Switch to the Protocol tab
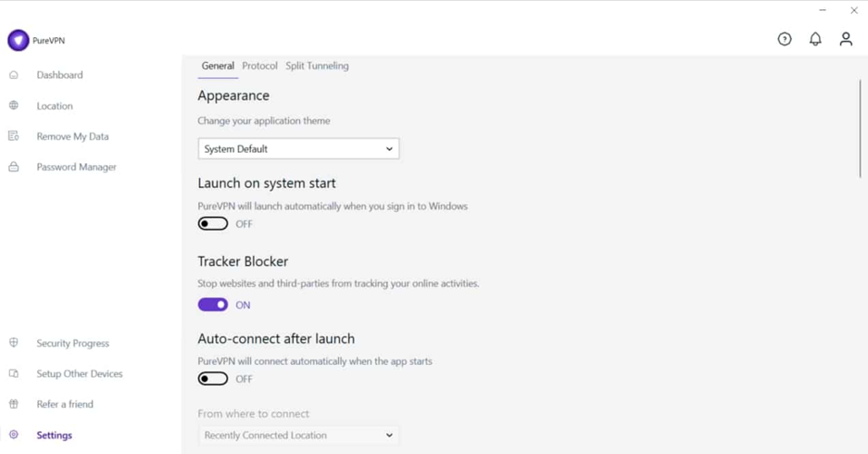The height and width of the screenshot is (454, 868). tap(260, 65)
